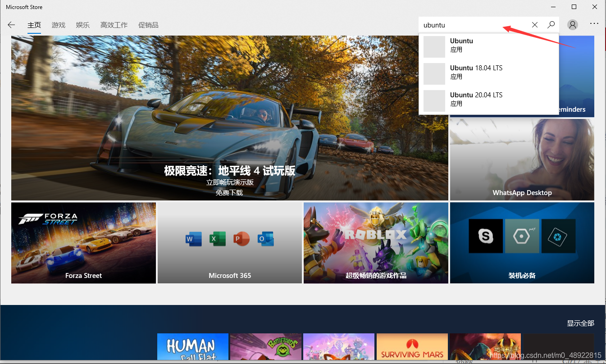
Task: Select the 主页 tab
Action: [34, 25]
